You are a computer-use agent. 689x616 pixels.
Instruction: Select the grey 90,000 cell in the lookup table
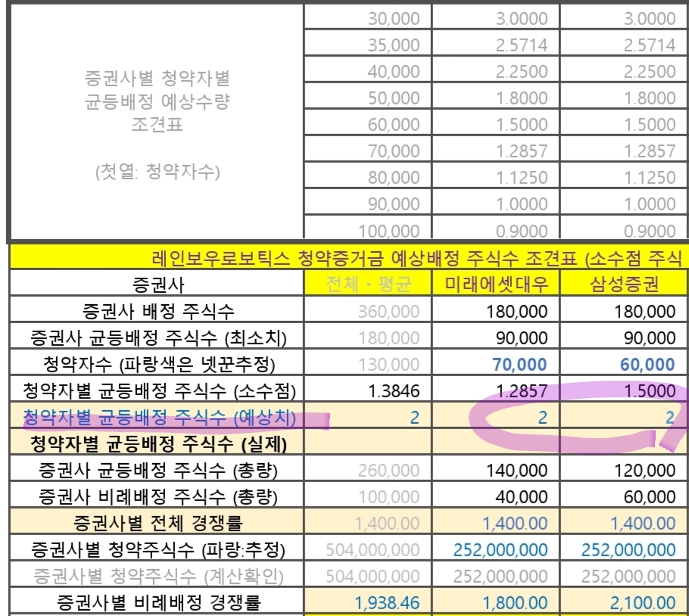point(367,202)
